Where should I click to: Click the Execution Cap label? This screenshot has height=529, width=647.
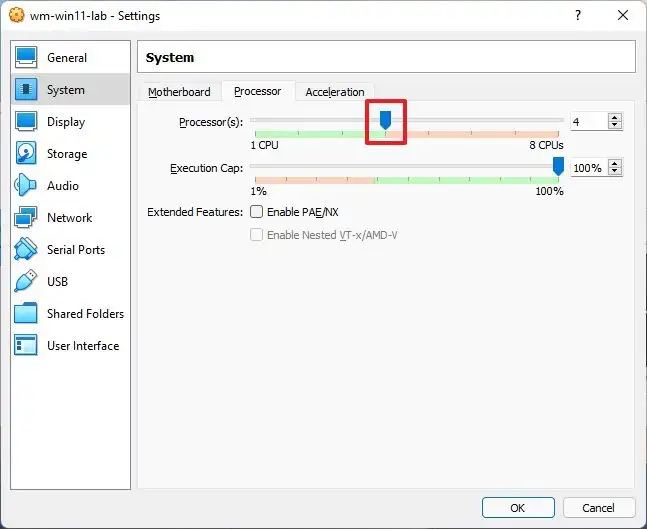[206, 168]
